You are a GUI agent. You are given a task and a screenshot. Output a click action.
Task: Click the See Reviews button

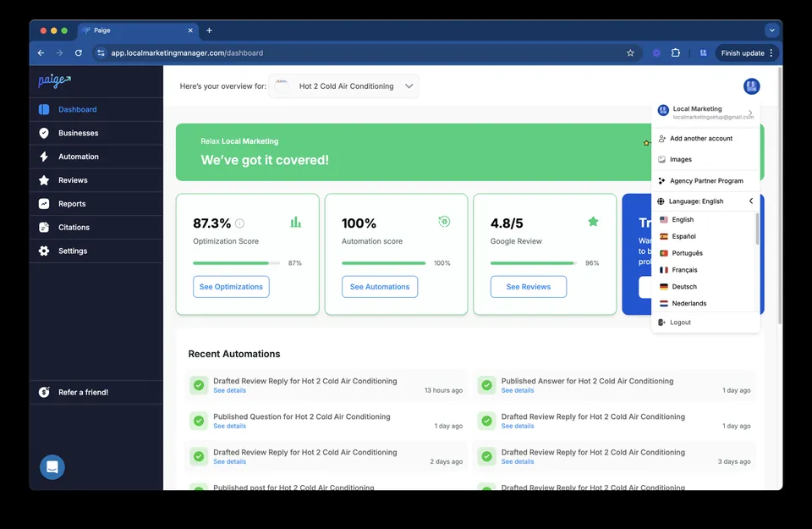tap(528, 287)
